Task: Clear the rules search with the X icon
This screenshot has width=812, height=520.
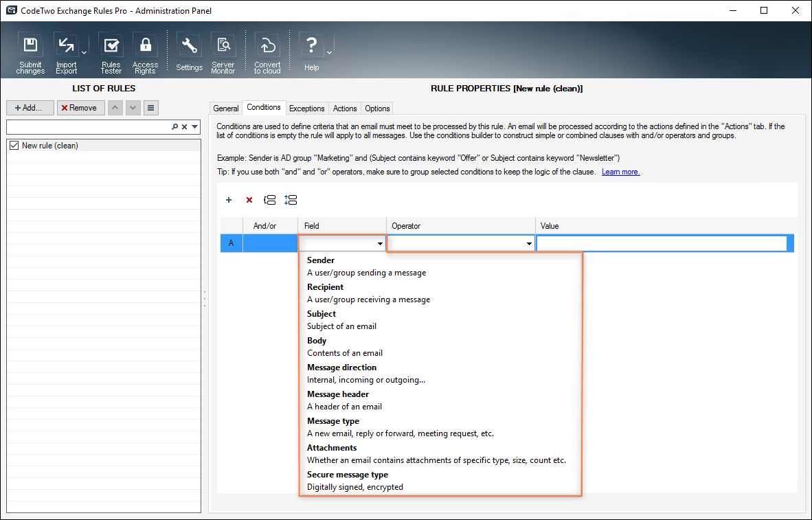Action: pyautogui.click(x=184, y=127)
